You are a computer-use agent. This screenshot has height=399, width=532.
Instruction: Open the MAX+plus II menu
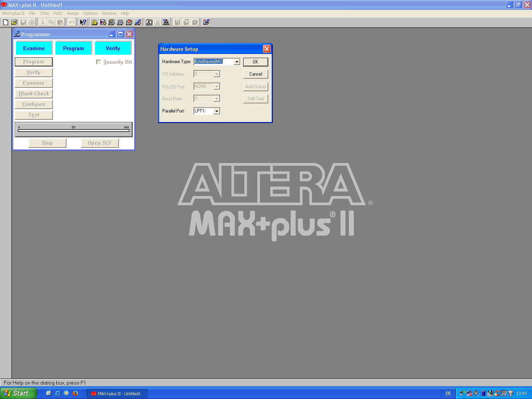click(13, 13)
